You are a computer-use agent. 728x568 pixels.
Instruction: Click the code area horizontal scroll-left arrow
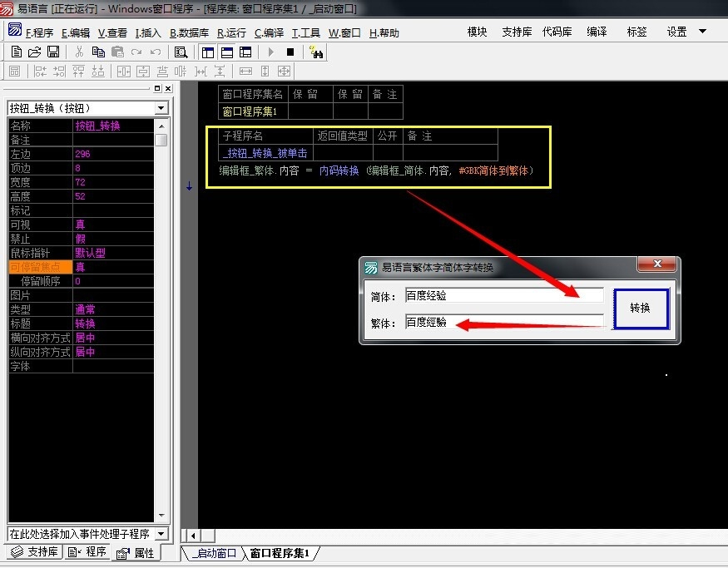coord(193,536)
